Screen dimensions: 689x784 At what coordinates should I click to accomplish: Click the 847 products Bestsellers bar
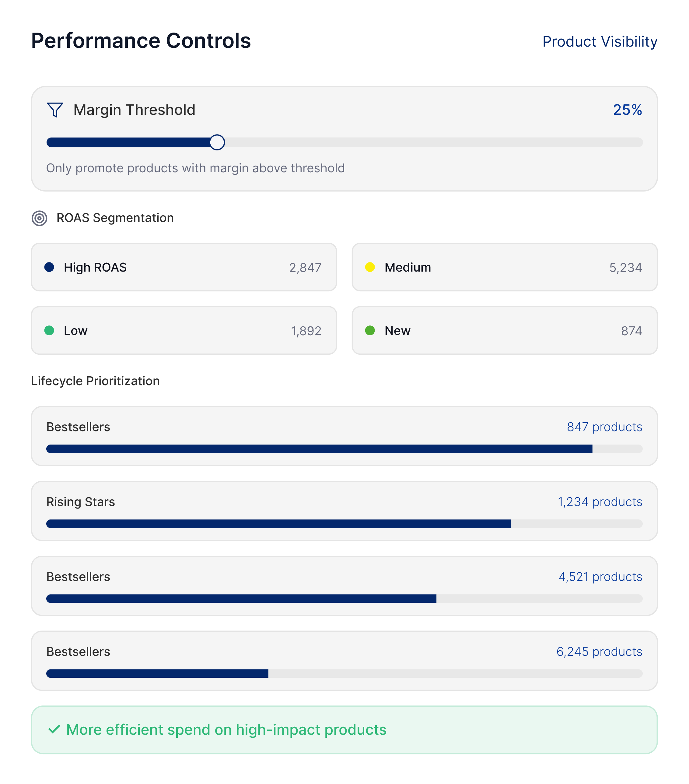(344, 449)
